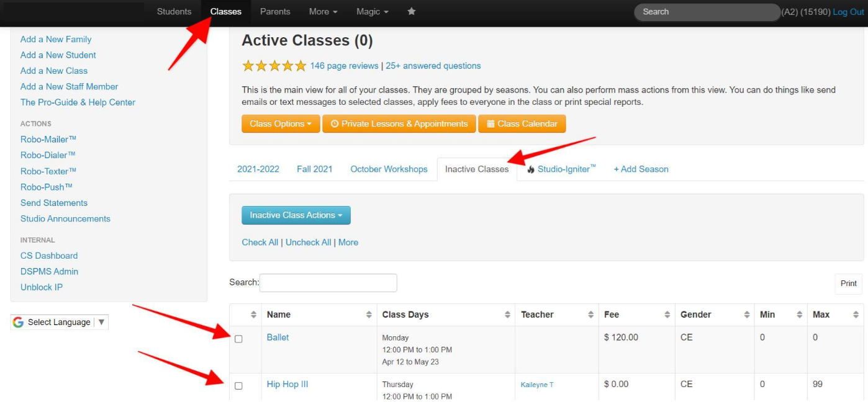The image size is (868, 402).
Task: Click the table Search input field
Action: point(328,283)
